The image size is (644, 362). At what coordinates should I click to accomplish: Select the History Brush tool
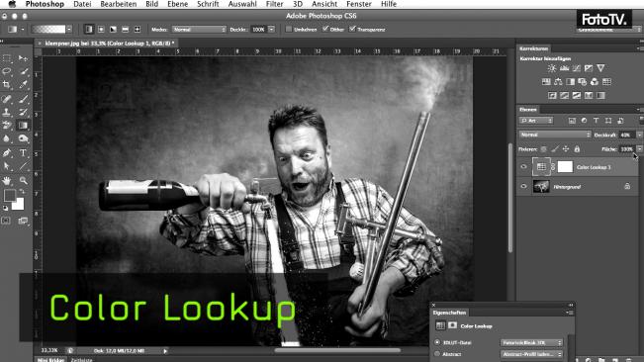(x=23, y=112)
